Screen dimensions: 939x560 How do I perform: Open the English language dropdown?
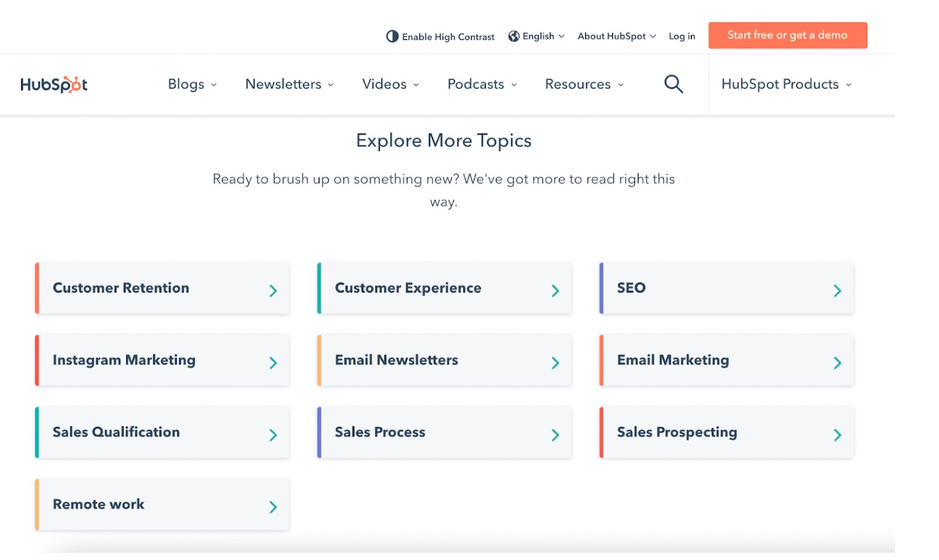click(536, 36)
